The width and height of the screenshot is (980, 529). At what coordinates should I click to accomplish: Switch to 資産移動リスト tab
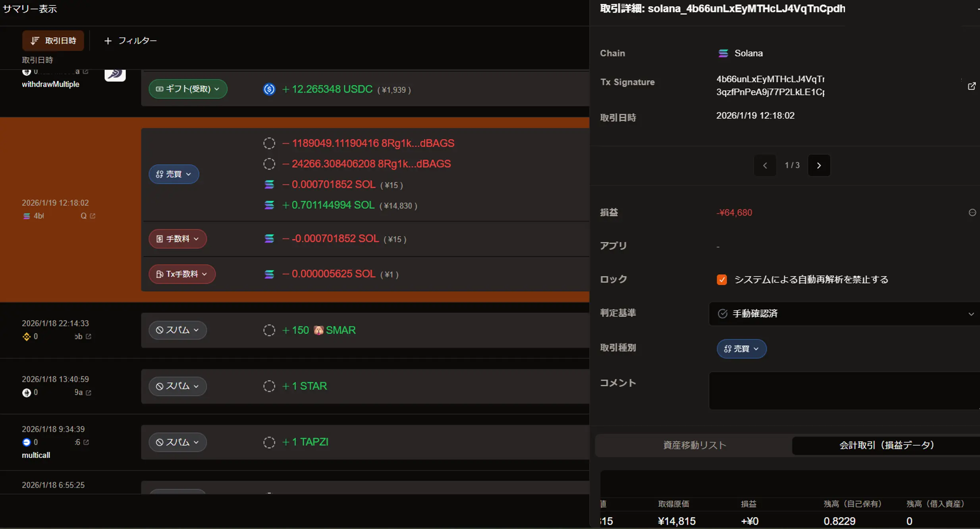[694, 445]
